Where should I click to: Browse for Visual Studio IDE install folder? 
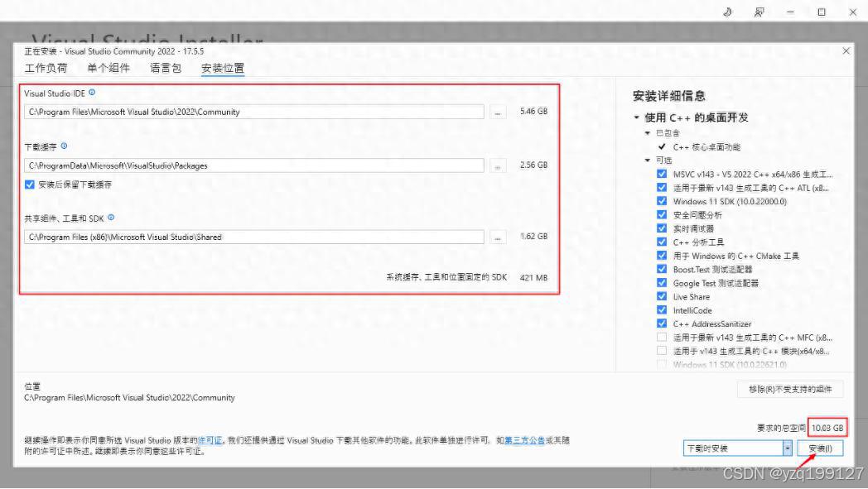tap(498, 112)
